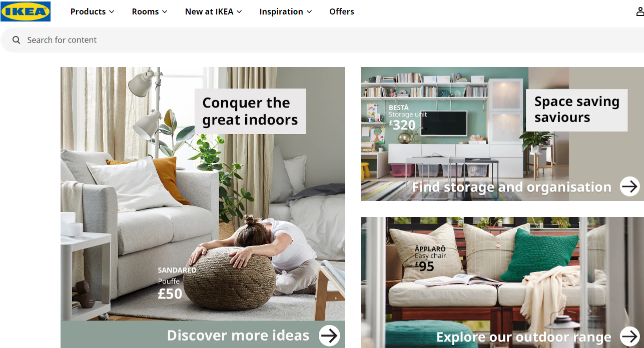644x348 pixels.
Task: Go to the Offers page
Action: (342, 11)
